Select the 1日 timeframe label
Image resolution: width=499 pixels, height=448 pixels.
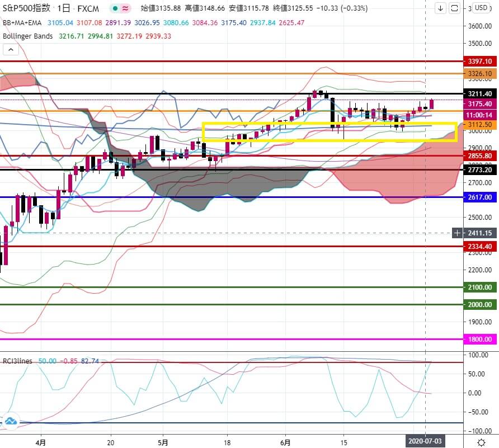pyautogui.click(x=64, y=8)
